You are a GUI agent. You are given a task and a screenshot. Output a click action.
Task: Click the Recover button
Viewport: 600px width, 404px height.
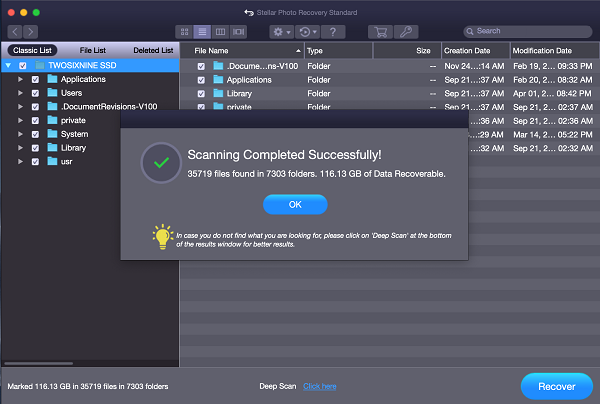pyautogui.click(x=557, y=387)
